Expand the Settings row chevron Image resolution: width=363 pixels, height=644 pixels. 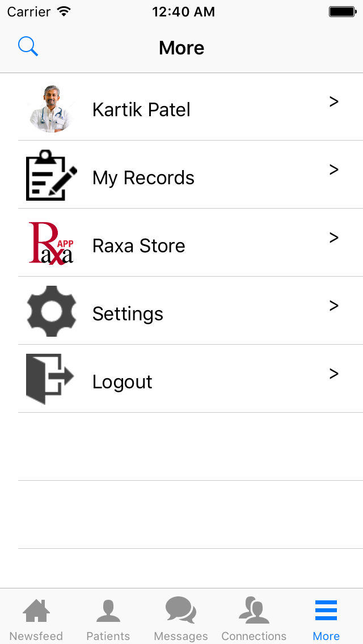tap(334, 306)
